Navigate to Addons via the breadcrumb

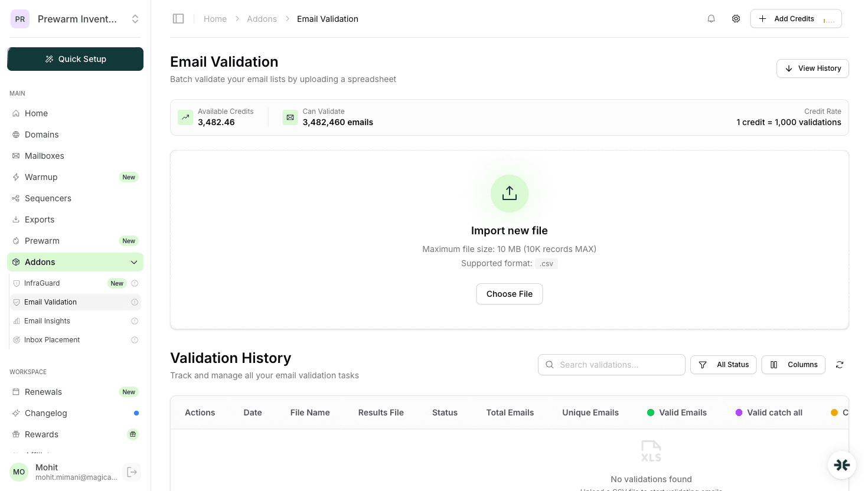pos(262,18)
